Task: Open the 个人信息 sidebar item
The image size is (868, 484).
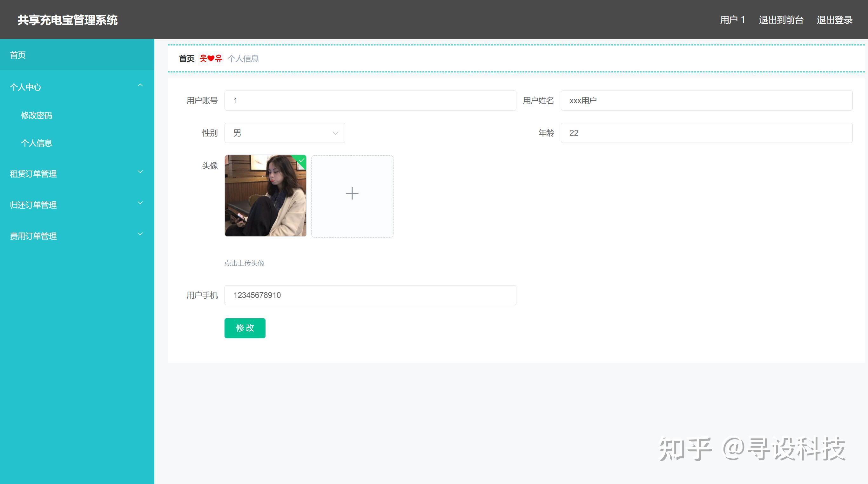Action: coord(37,143)
